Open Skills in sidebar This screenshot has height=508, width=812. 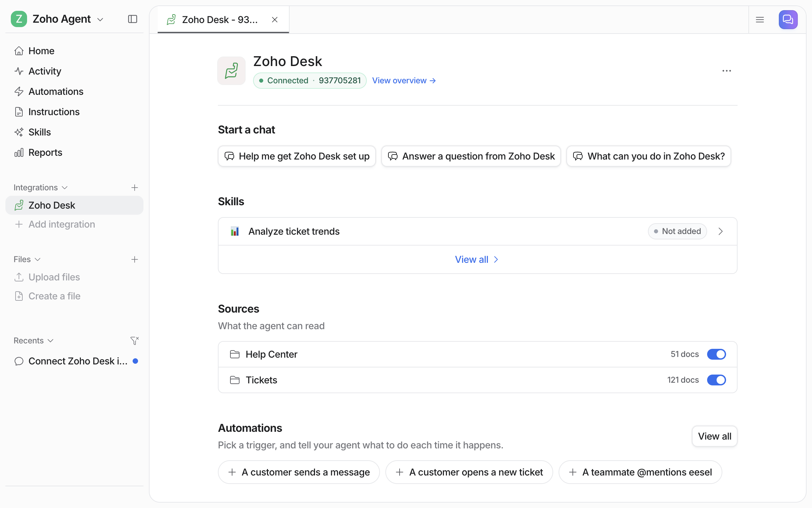click(x=74, y=132)
